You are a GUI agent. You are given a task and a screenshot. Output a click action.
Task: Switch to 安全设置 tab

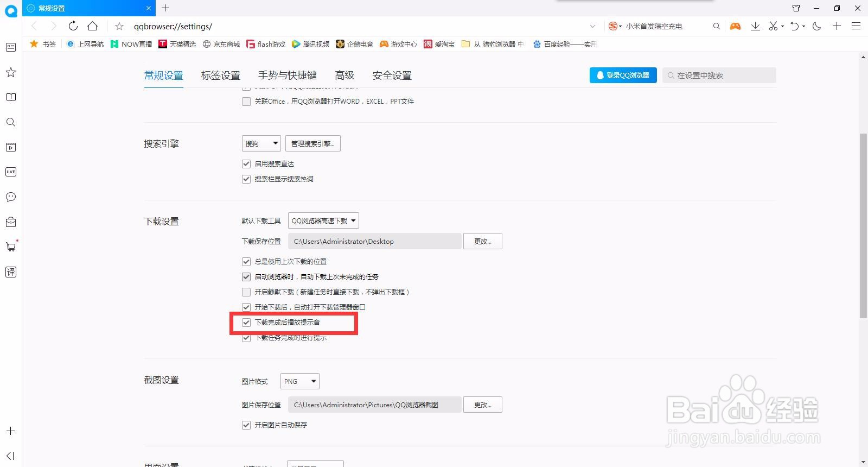392,75
